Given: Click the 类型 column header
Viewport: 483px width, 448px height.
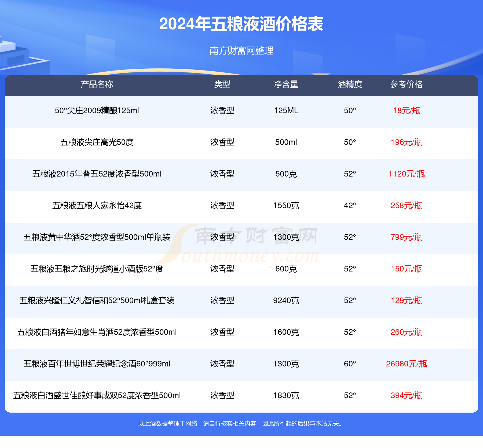Looking at the screenshot, I should (222, 84).
